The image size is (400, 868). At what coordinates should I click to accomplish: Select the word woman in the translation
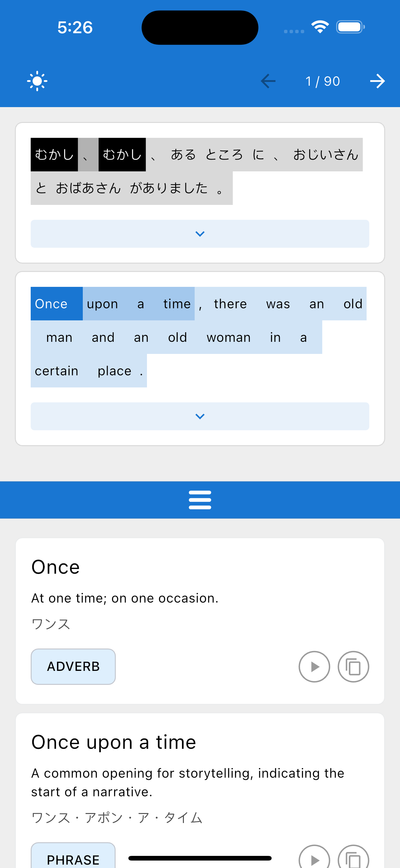(229, 337)
